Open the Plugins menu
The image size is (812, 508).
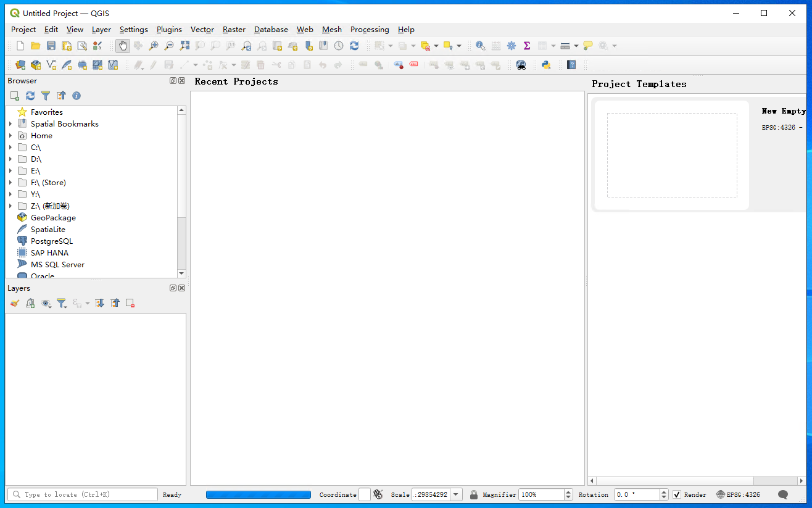click(169, 30)
